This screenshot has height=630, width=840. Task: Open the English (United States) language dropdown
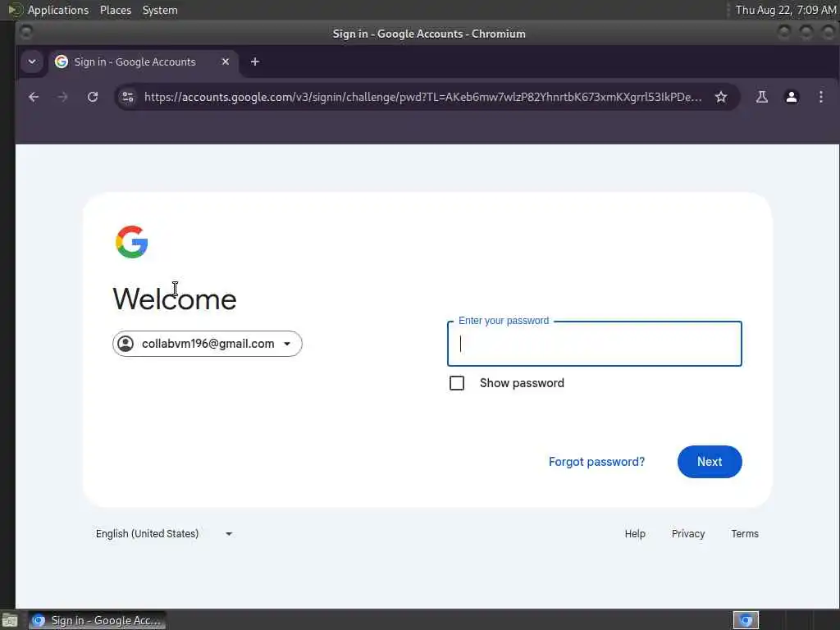[164, 533]
